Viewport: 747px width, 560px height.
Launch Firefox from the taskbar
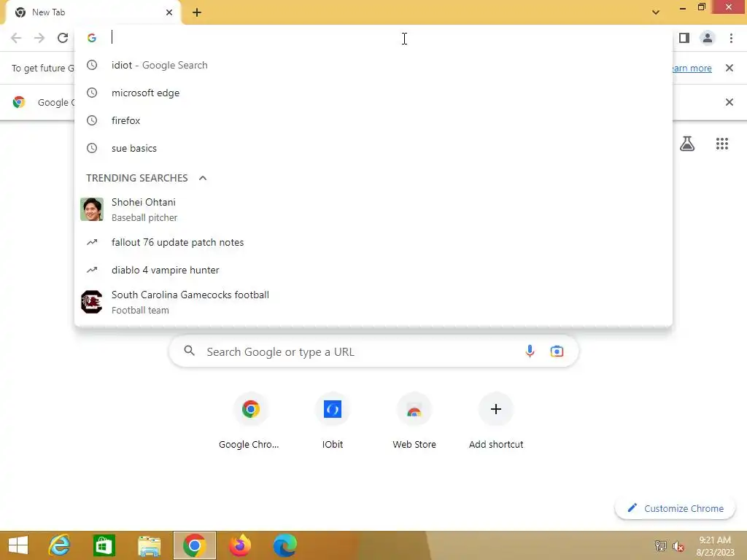click(239, 545)
